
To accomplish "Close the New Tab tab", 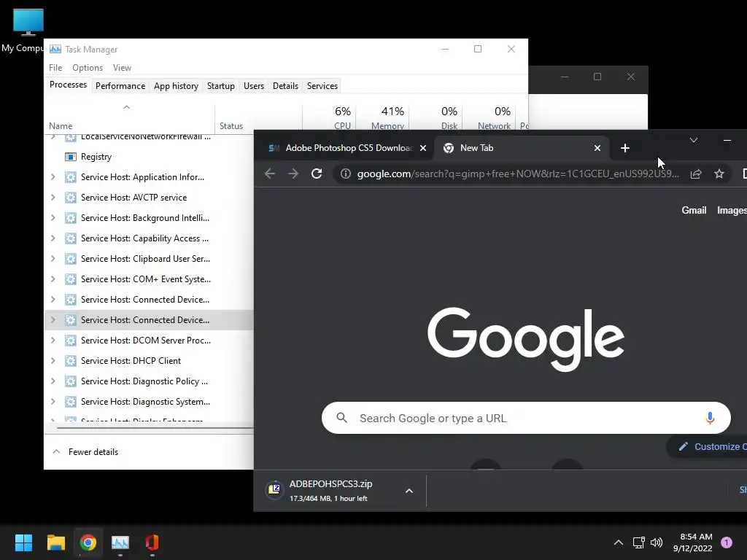I will [597, 148].
